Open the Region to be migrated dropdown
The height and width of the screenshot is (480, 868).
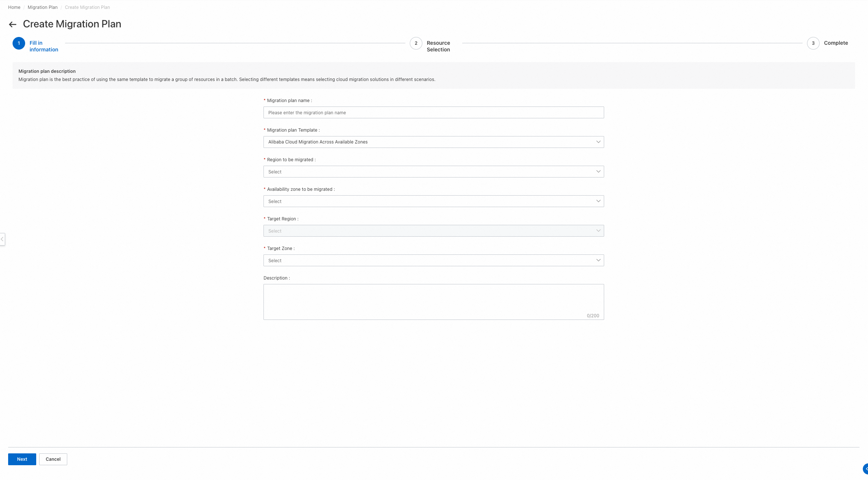pyautogui.click(x=433, y=172)
